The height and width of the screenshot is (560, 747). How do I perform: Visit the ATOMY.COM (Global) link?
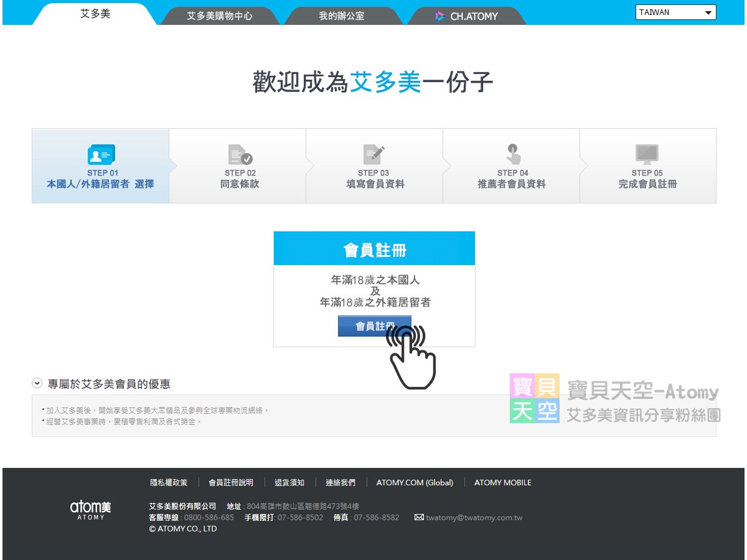[415, 483]
